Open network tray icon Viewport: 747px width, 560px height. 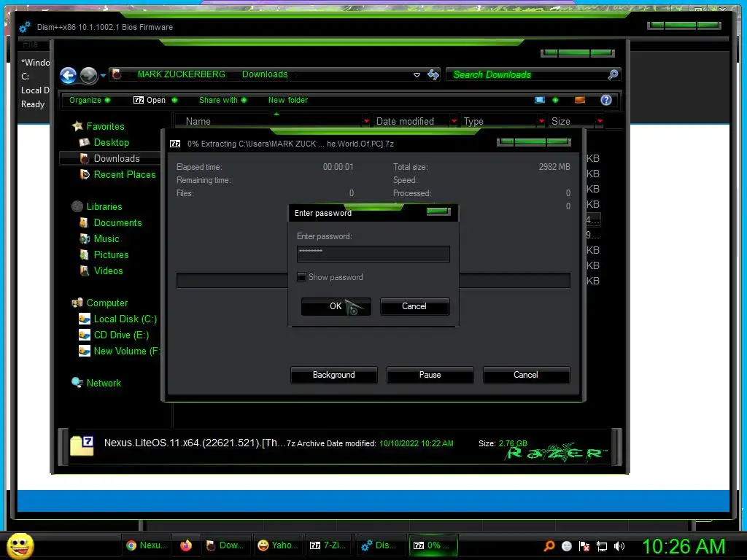[x=602, y=546]
